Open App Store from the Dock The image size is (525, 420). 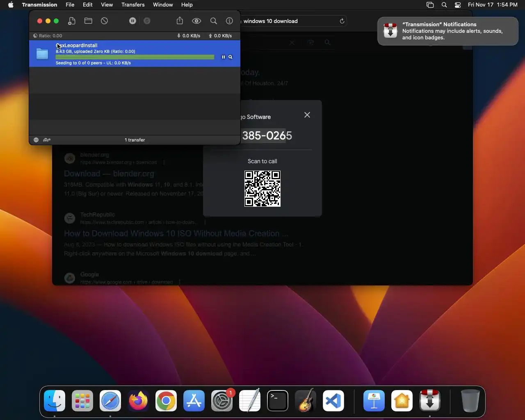[194, 401]
